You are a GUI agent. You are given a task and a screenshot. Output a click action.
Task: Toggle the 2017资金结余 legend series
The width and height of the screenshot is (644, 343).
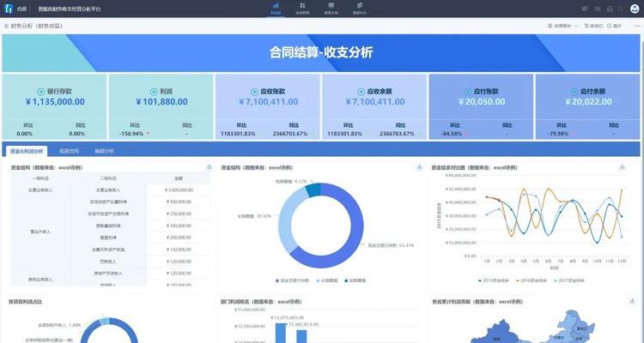[x=569, y=280]
